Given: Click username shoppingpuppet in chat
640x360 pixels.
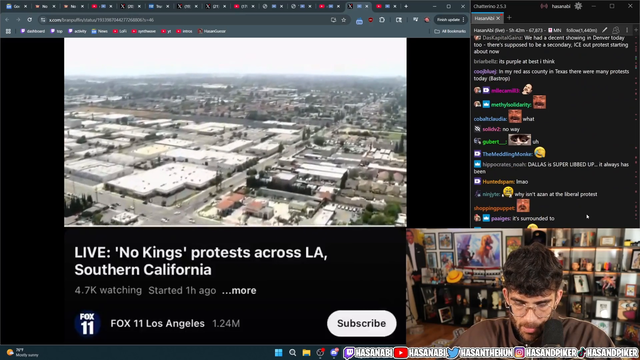Looking at the screenshot, I should (494, 208).
